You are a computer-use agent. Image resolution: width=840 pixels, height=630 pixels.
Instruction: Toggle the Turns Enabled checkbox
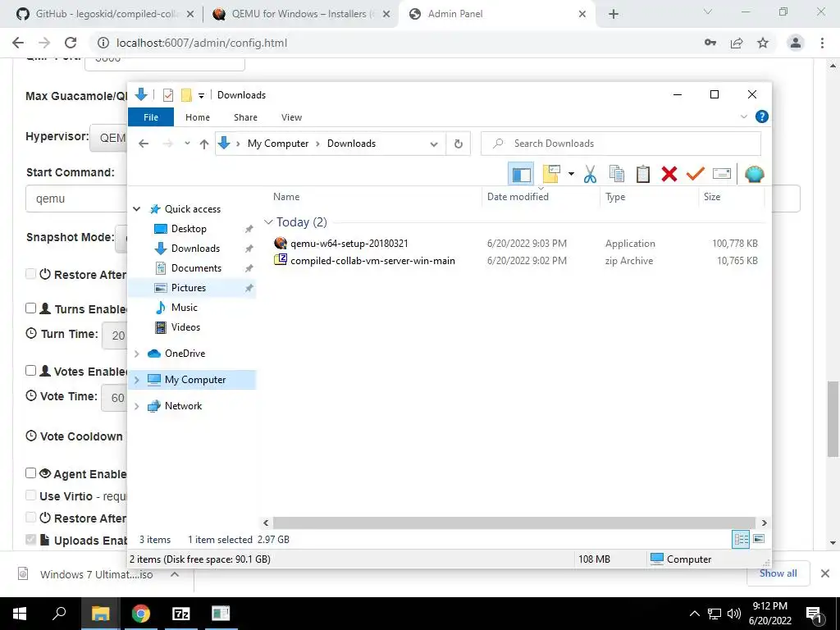(x=30, y=308)
